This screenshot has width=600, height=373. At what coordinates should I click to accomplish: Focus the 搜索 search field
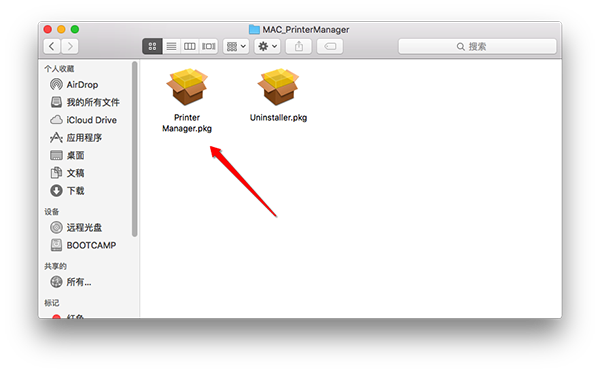pos(477,46)
